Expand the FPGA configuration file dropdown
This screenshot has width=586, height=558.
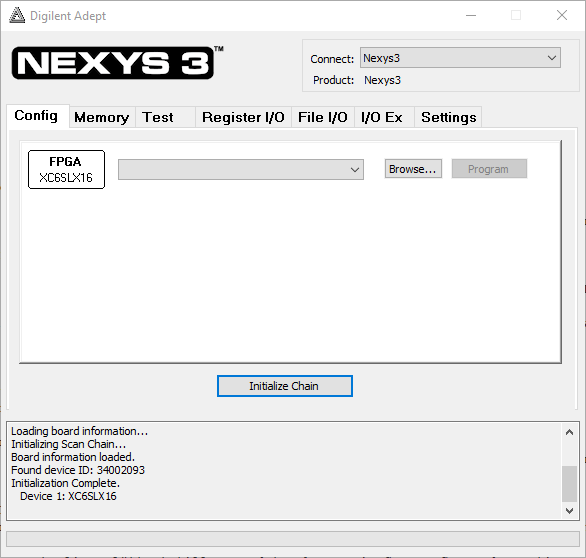click(x=241, y=170)
